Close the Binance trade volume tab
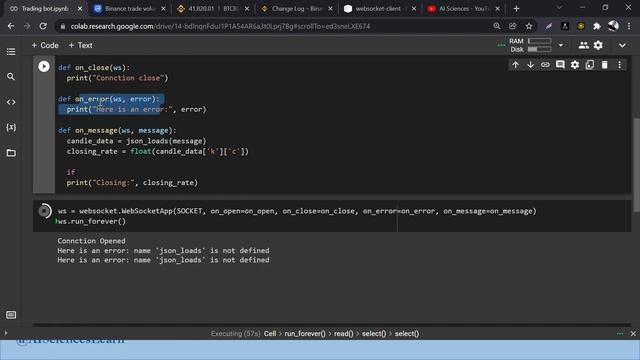 tap(163, 9)
